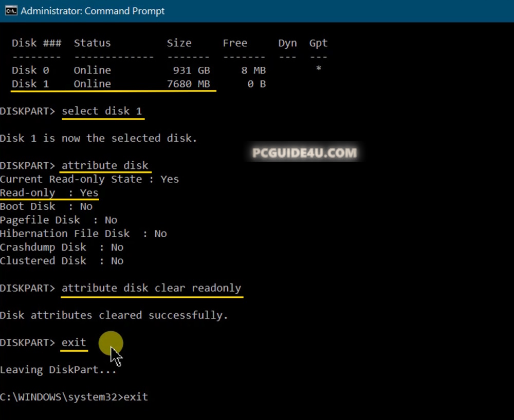Click the "Free" column header

pos(234,43)
